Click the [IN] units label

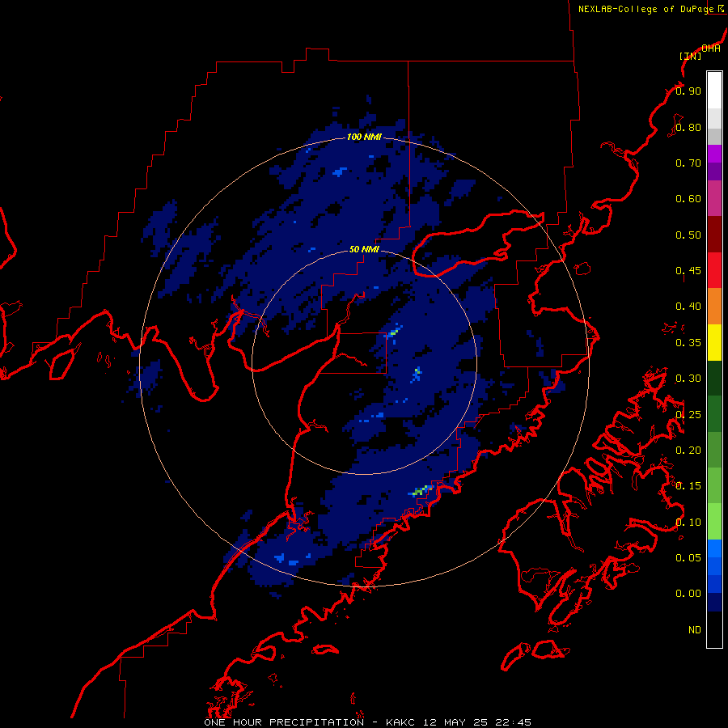pos(691,56)
